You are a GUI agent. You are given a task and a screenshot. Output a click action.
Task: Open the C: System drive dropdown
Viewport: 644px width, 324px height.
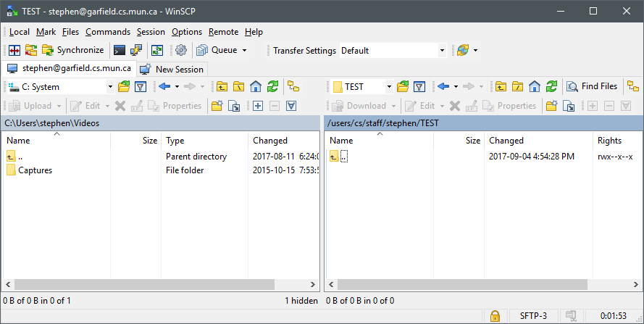point(110,86)
